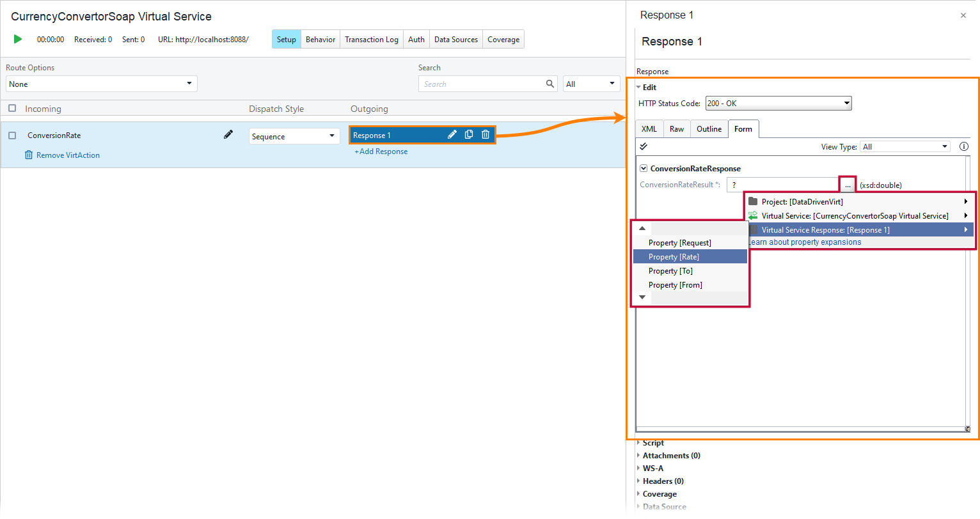Select Property [To] from the list
The image size is (980, 519).
670,270
